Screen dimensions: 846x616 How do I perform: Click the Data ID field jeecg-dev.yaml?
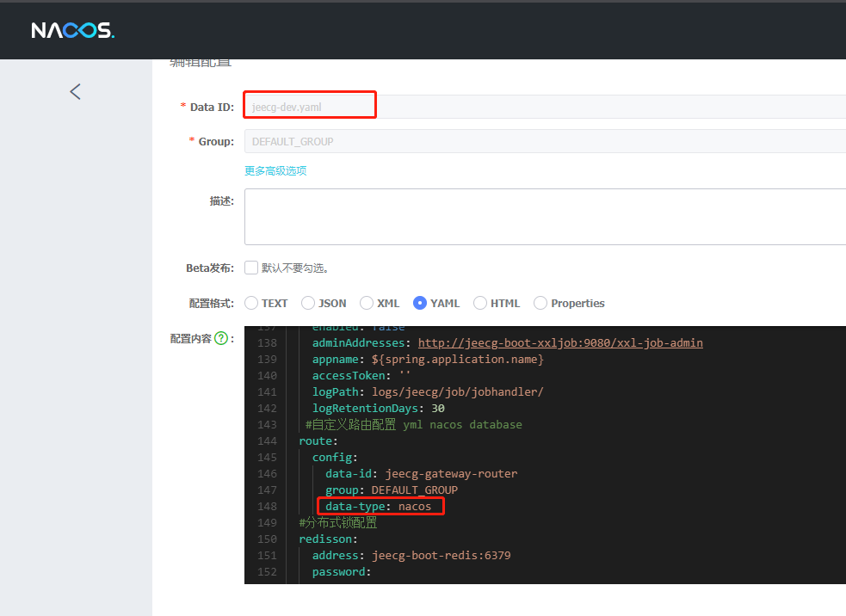(x=545, y=107)
